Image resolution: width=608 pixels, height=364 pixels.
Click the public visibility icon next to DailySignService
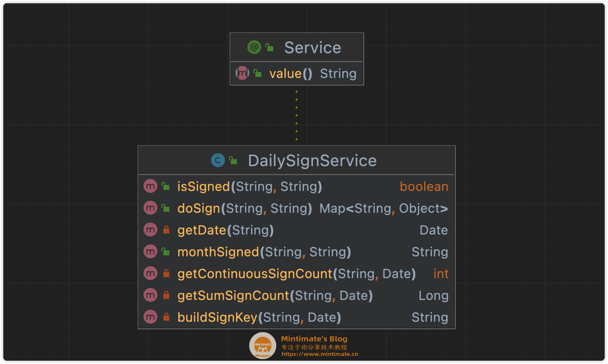pos(233,160)
